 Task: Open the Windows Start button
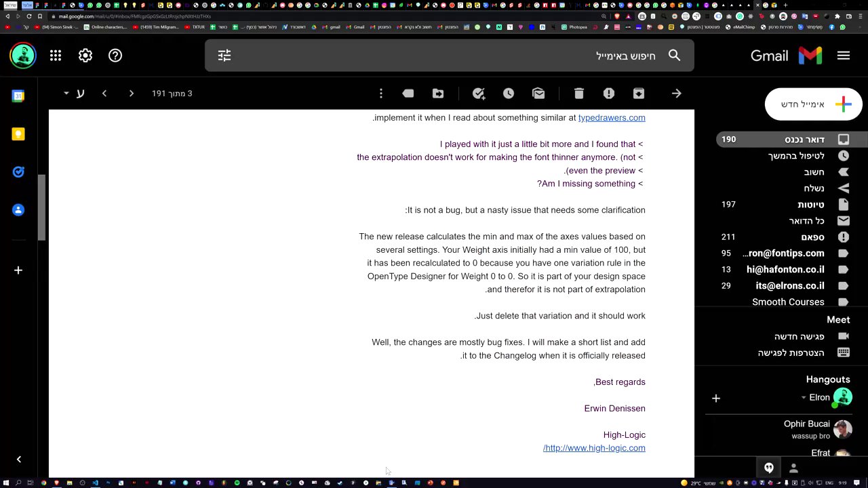[x=5, y=483]
